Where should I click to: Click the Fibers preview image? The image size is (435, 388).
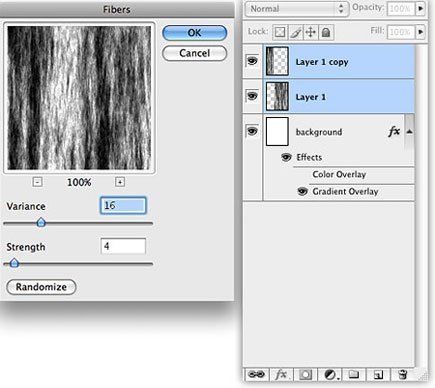point(79,98)
